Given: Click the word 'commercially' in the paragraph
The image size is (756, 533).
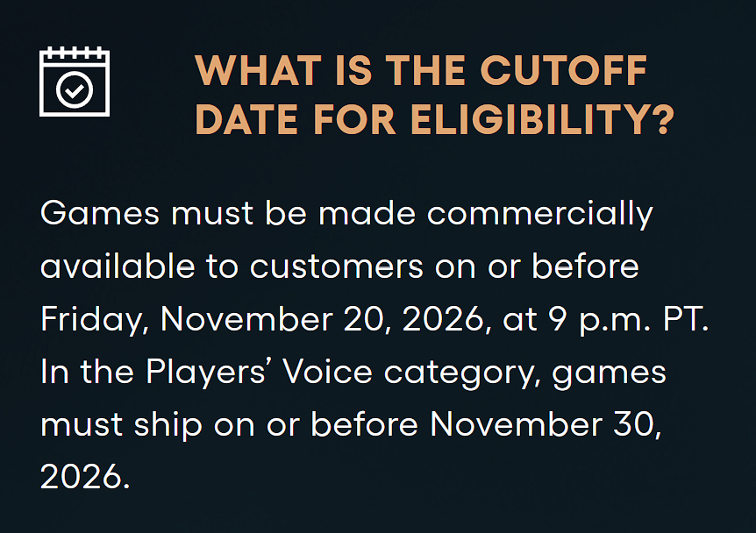Looking at the screenshot, I should [540, 214].
